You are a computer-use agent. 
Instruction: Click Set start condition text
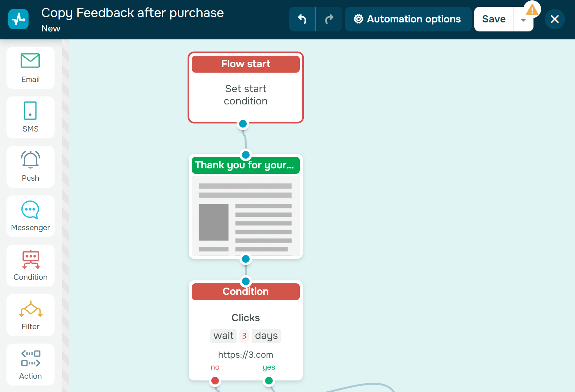tap(246, 95)
